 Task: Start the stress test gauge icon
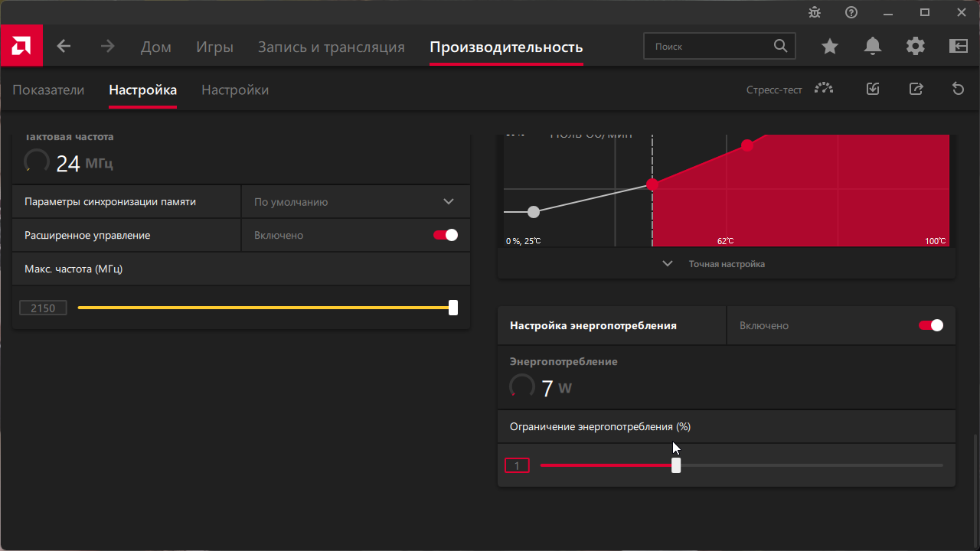point(824,89)
